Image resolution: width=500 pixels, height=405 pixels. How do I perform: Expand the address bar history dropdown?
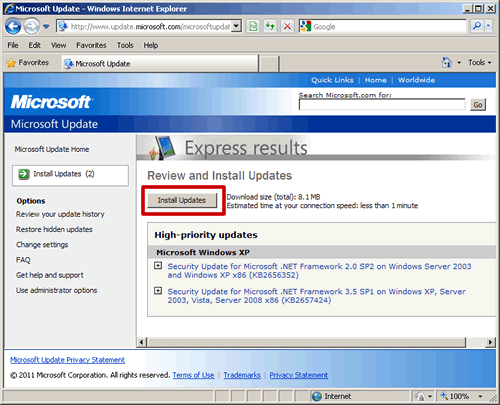click(x=237, y=26)
